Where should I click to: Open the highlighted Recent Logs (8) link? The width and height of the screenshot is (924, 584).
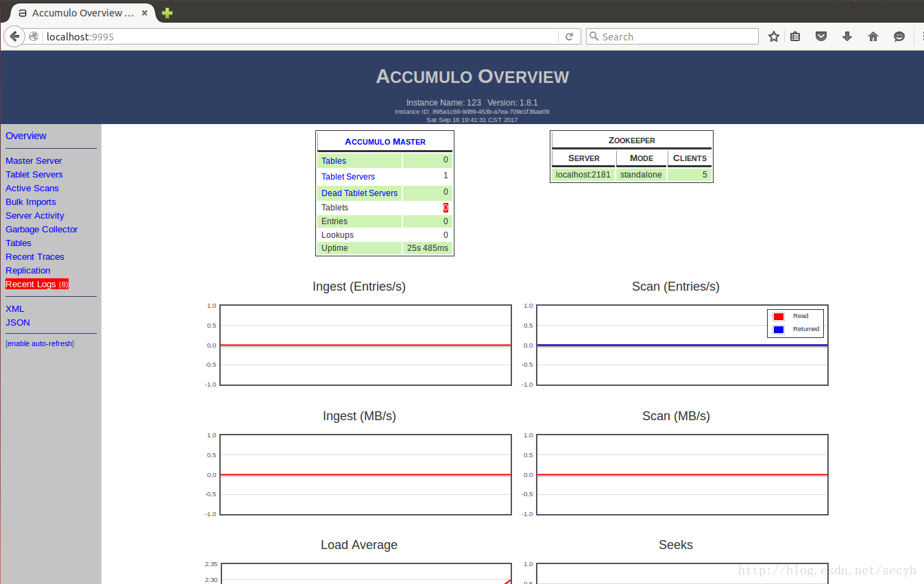pyautogui.click(x=37, y=284)
